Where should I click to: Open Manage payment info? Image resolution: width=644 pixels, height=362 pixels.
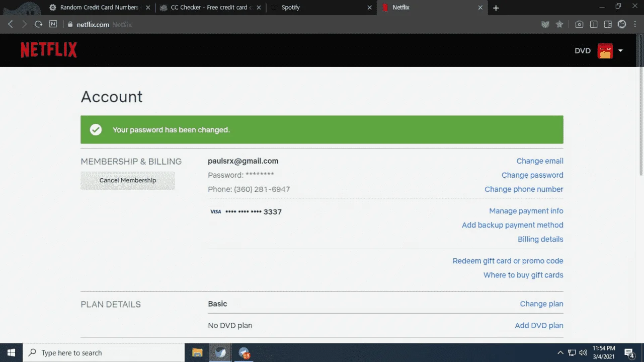pos(526,211)
